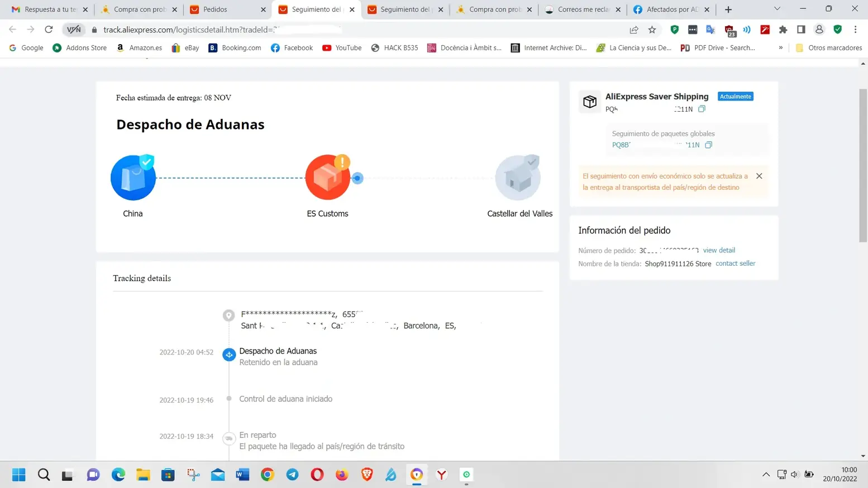Open the YouTube bookmark
Screen dimensions: 868x488
point(342,48)
